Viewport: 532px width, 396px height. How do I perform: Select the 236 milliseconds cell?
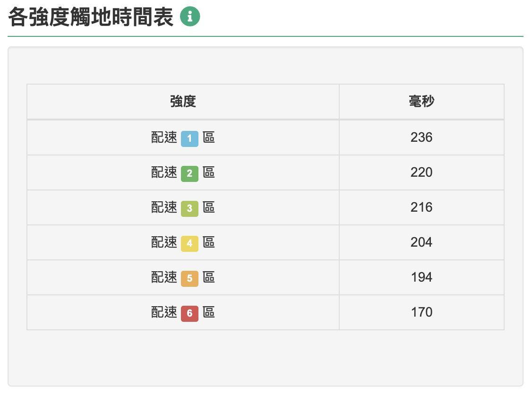tap(421, 138)
